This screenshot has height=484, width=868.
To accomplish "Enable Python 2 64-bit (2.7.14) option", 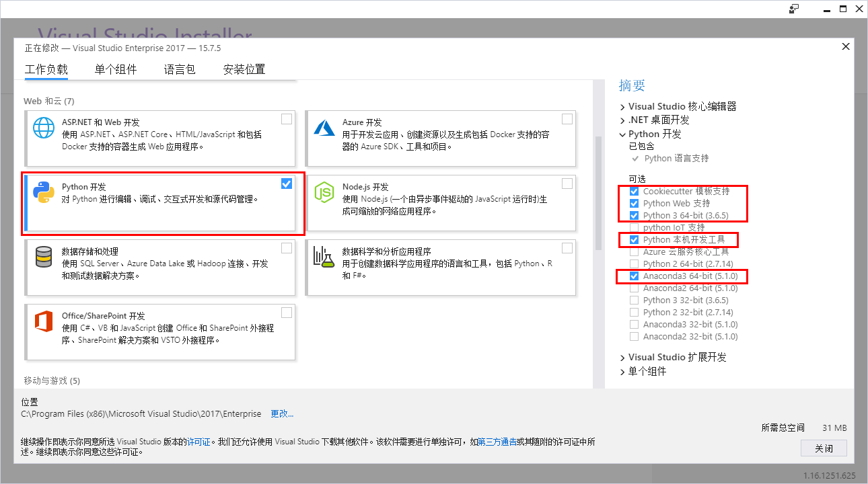I will [x=634, y=264].
